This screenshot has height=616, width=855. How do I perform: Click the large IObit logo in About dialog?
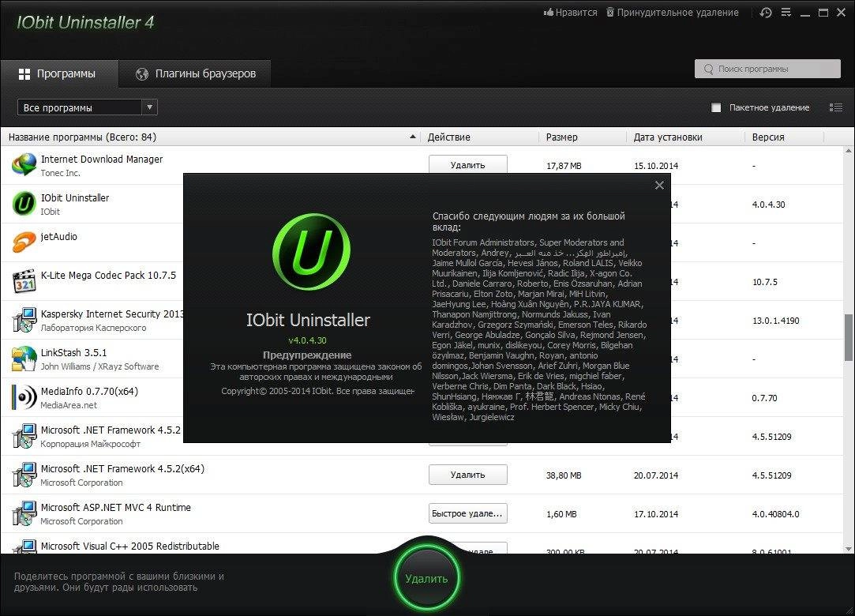coord(311,251)
